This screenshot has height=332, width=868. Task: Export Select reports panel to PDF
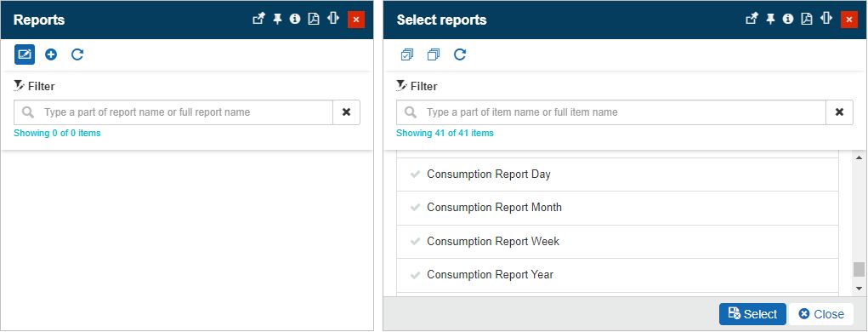pyautogui.click(x=807, y=19)
